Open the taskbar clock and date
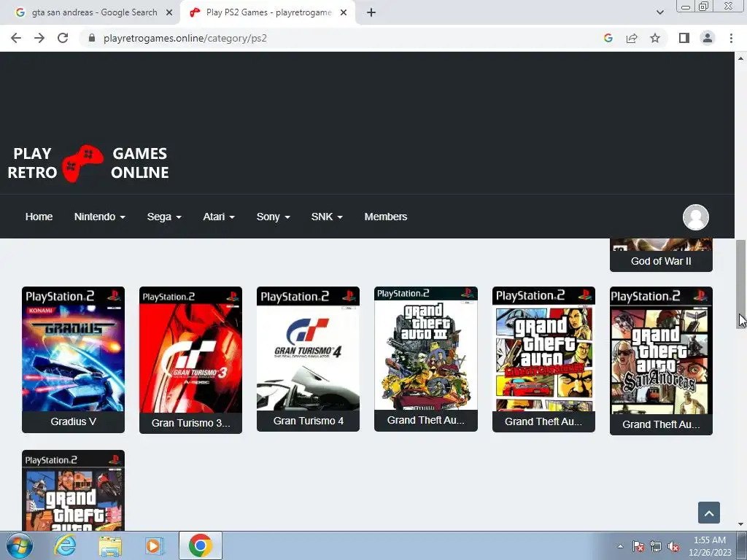The height and width of the screenshot is (560, 747). pos(710,546)
